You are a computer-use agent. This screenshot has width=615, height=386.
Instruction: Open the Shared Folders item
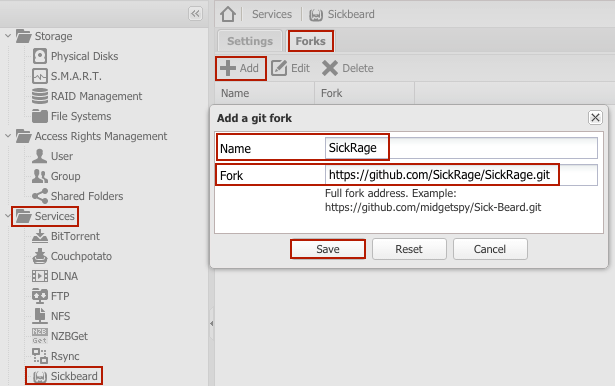(x=78, y=196)
